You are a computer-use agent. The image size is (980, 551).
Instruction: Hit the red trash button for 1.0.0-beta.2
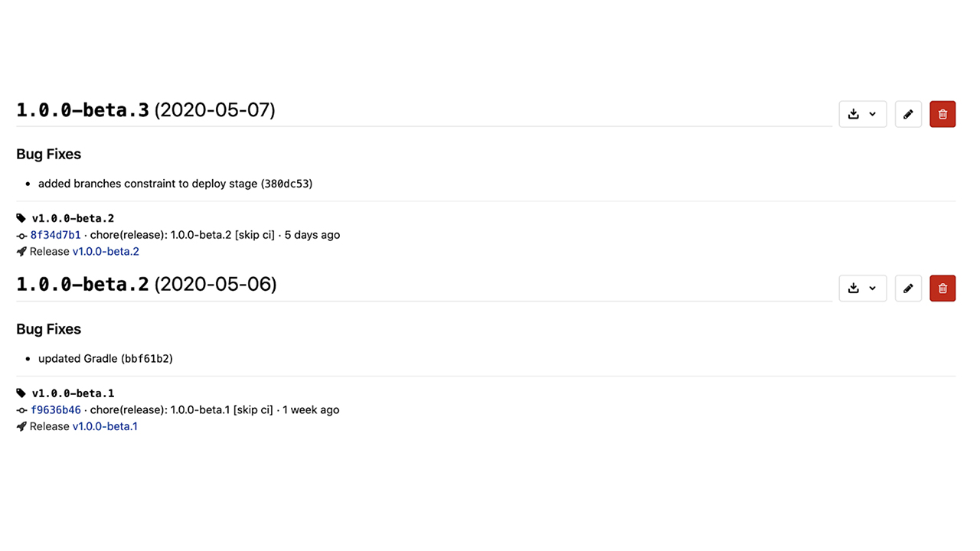tap(942, 289)
